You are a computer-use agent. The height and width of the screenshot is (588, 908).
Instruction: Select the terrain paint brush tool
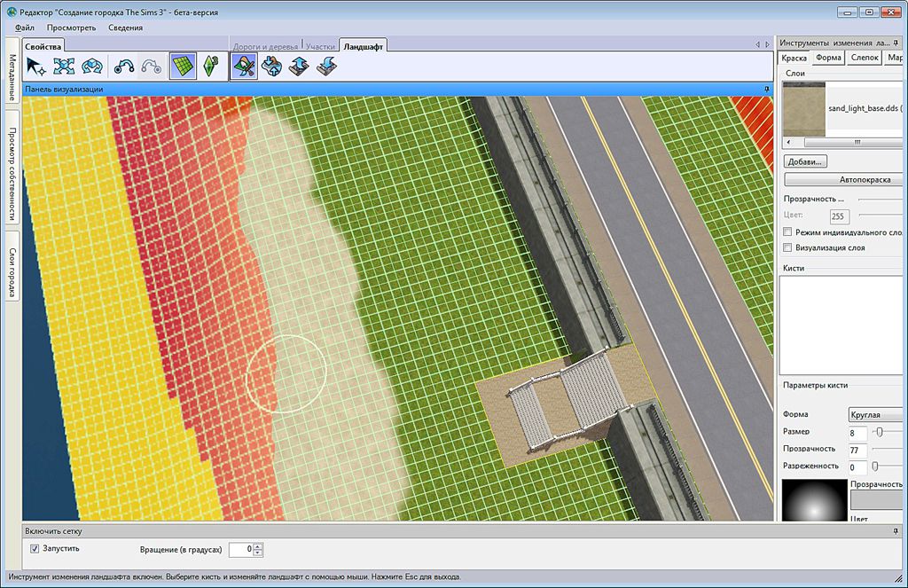click(244, 66)
